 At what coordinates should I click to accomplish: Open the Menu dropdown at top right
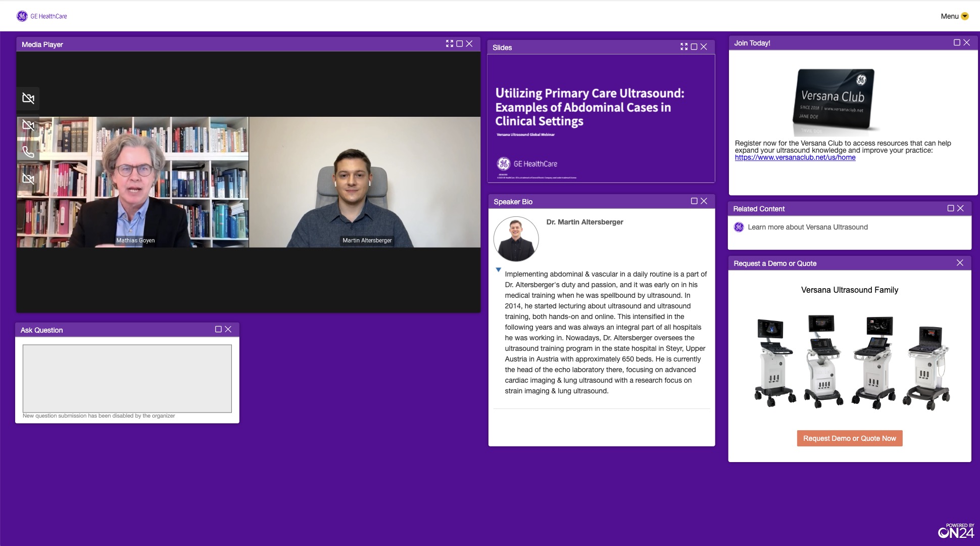[x=954, y=16]
